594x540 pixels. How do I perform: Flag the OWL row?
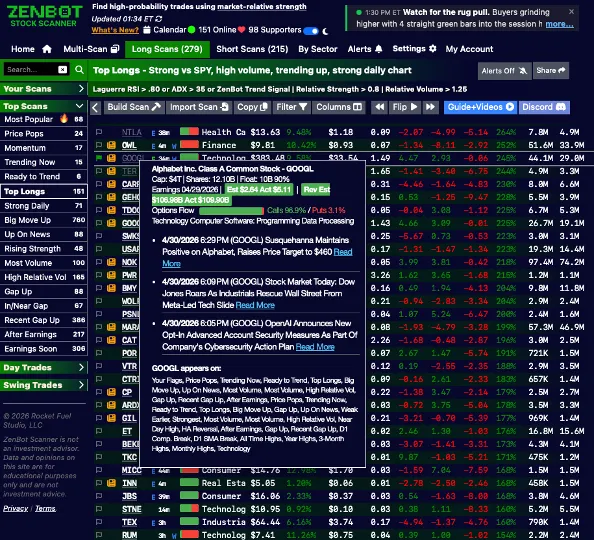pos(99,145)
